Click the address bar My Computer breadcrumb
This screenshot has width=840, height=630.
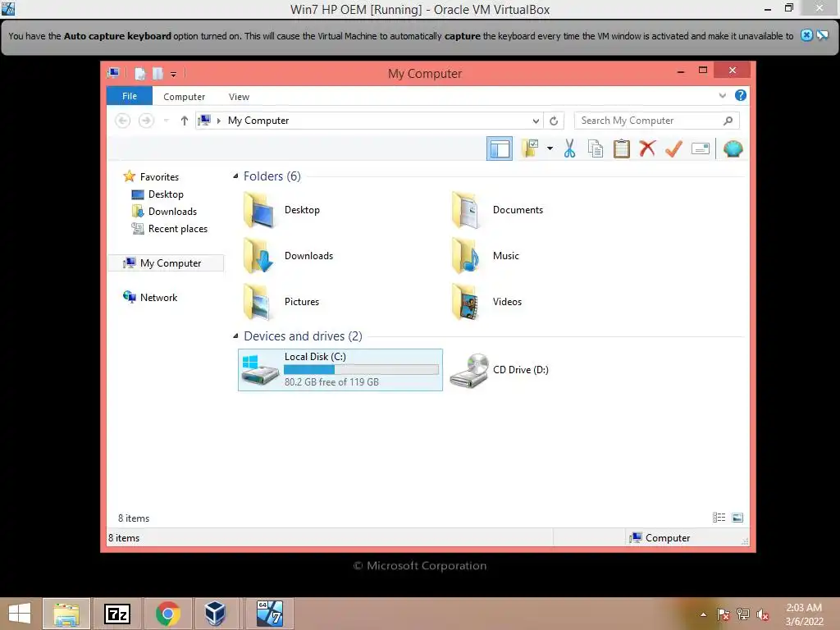tap(258, 121)
